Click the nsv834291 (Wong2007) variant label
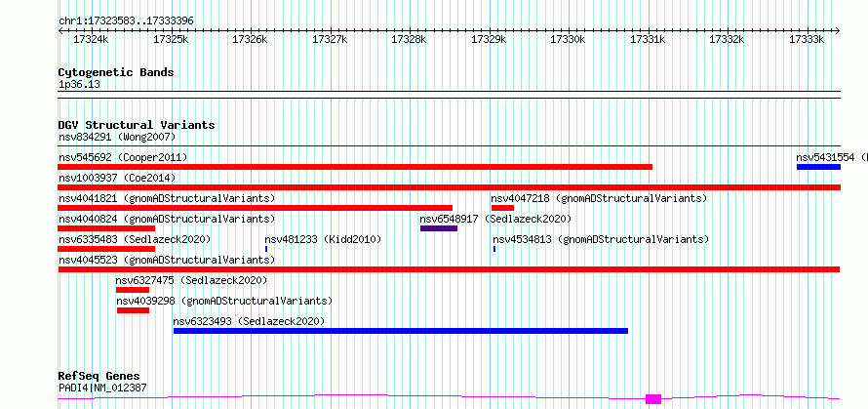This screenshot has width=868, height=409. [117, 137]
